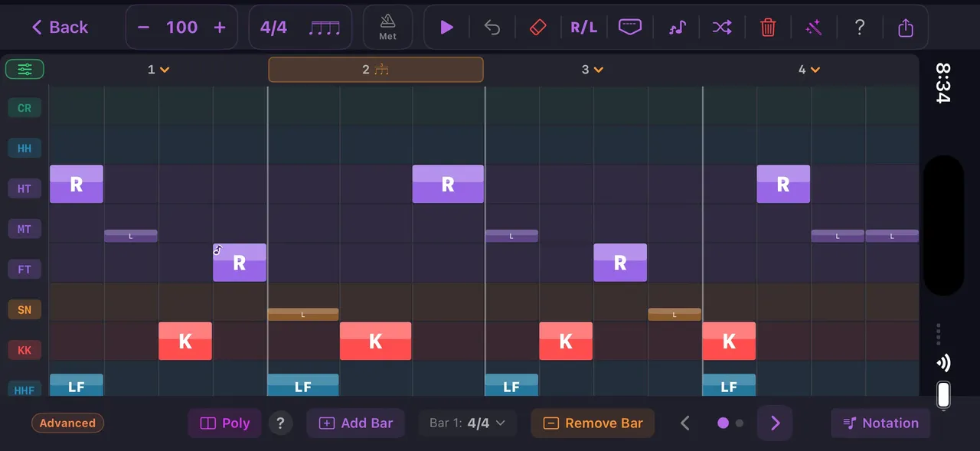This screenshot has height=451, width=980.
Task: Toggle the R note on HT in bar 4
Action: [x=783, y=184]
